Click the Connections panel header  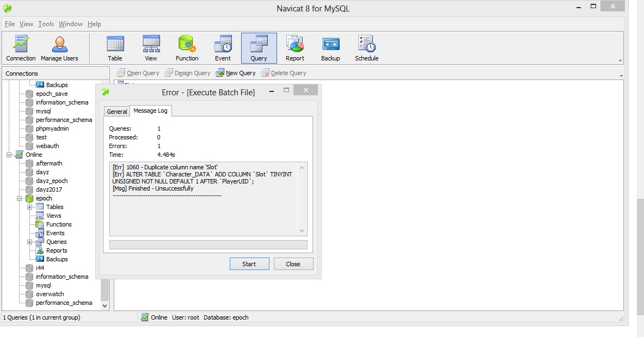pyautogui.click(x=56, y=73)
